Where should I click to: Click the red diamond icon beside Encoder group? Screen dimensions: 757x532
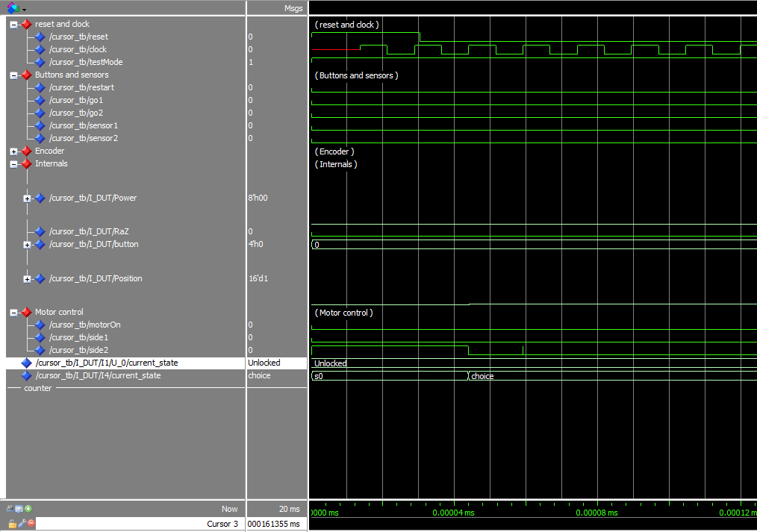pos(26,151)
